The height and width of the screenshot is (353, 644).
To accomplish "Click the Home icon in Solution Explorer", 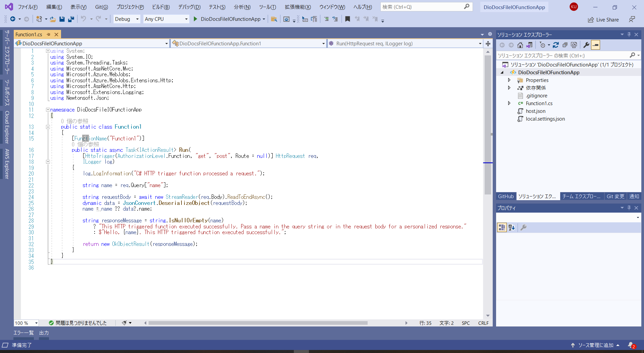I will coord(520,45).
